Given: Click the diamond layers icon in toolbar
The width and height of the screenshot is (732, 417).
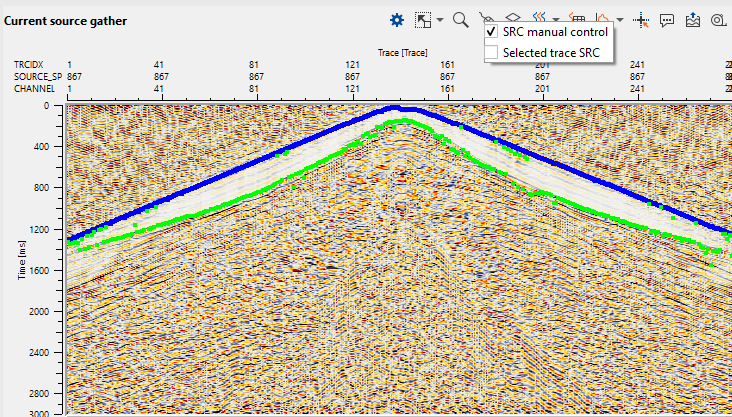Looking at the screenshot, I should pos(513,18).
